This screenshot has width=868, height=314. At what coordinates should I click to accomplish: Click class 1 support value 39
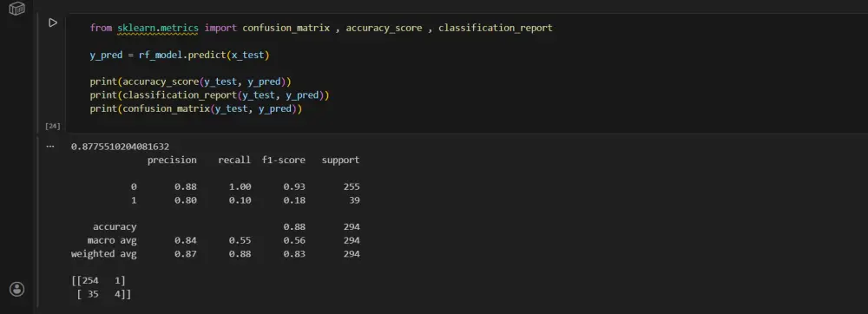(354, 200)
